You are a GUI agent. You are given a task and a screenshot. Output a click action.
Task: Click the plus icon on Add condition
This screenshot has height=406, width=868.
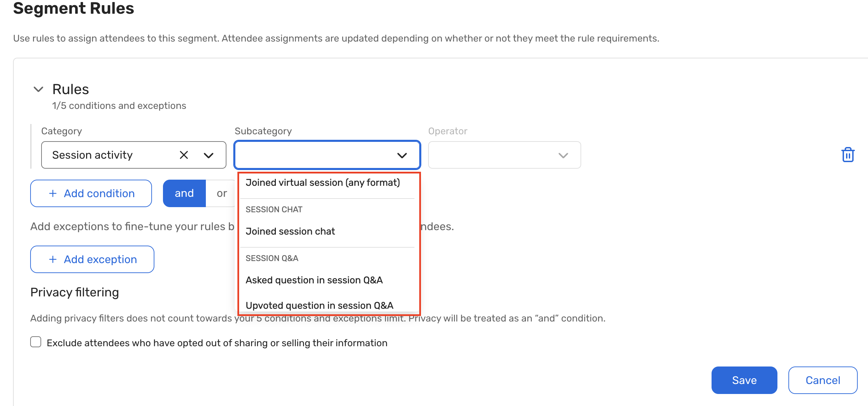(53, 193)
